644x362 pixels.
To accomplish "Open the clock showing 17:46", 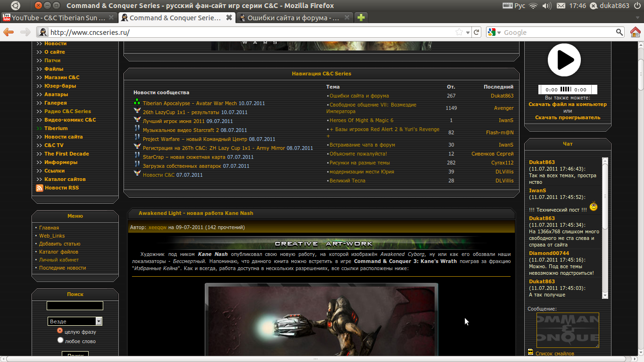I will tap(578, 6).
